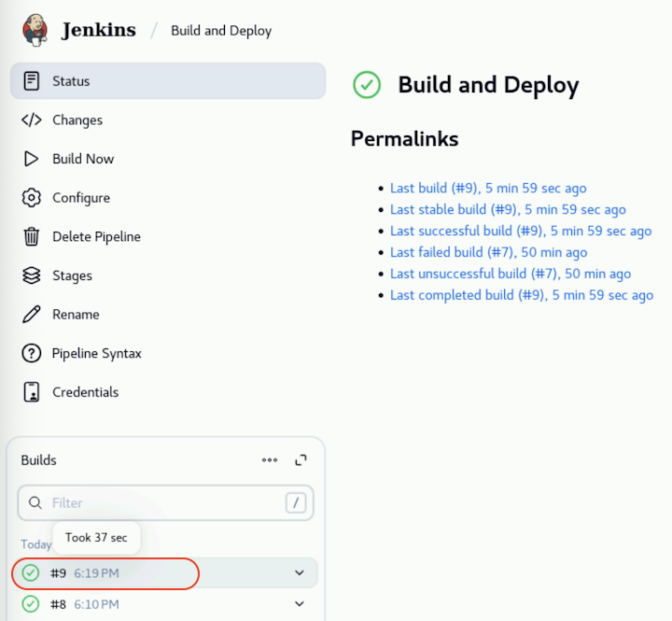Image resolution: width=672 pixels, height=621 pixels.
Task: Click the Configure gear icon
Action: 32,198
